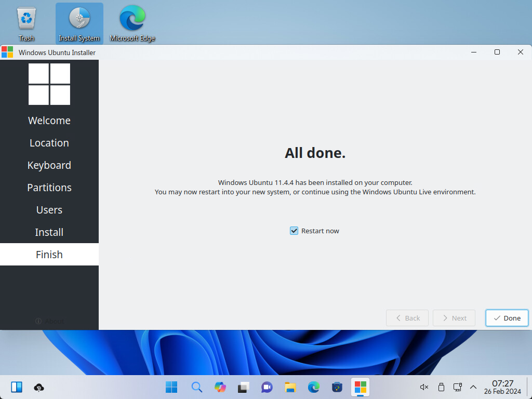Open the Store app on taskbar
The width and height of the screenshot is (532, 399).
tap(337, 387)
